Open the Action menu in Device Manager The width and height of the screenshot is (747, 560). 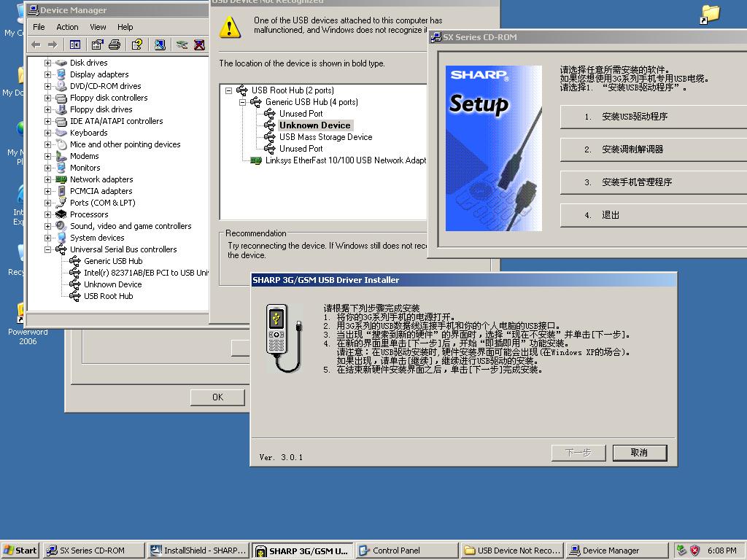(67, 27)
